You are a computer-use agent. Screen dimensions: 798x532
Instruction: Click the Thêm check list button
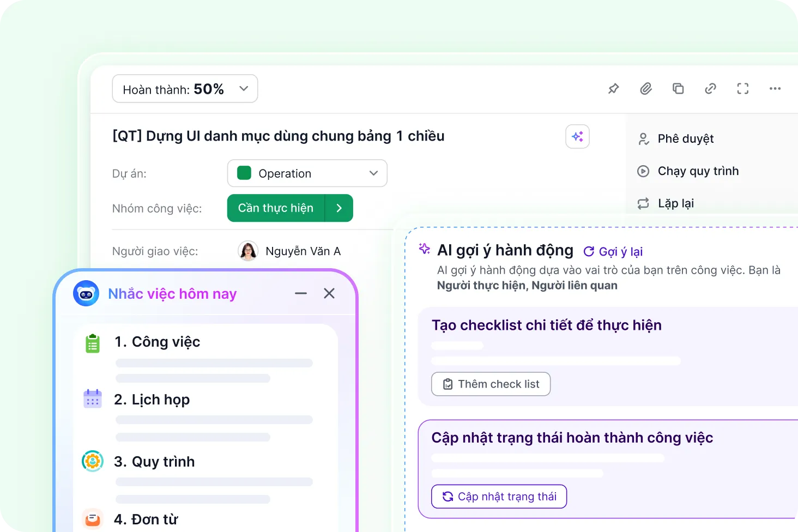point(491,384)
